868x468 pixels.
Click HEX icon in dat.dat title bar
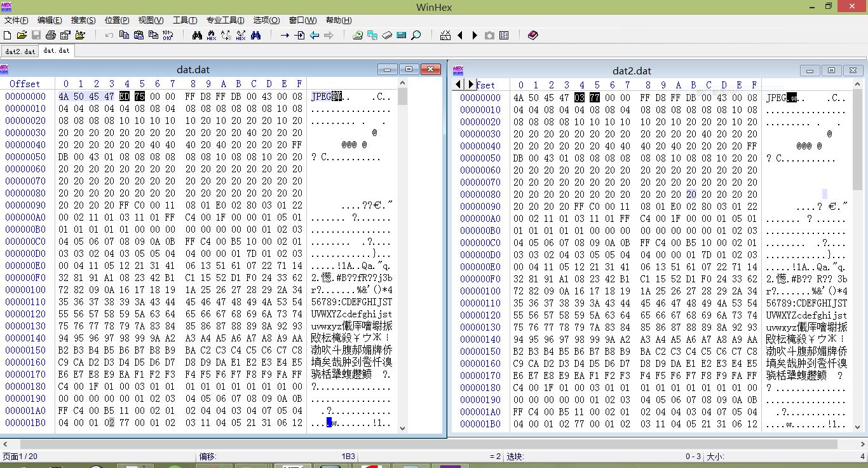pos(4,69)
